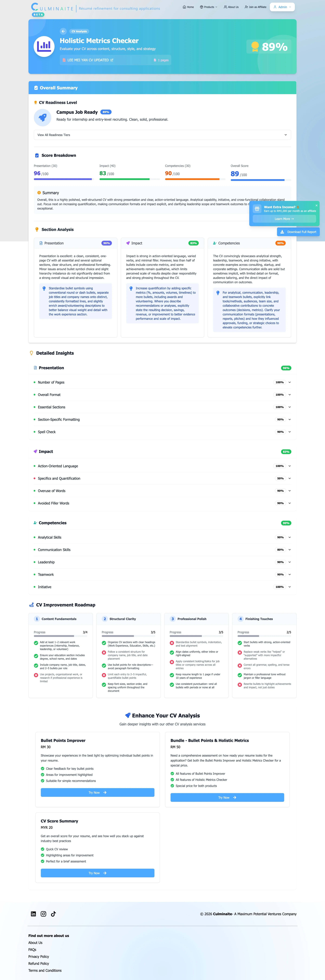Click the lightbulb icon in the Presentation tip box
Viewport: 325px width, 980px height.
pyautogui.click(x=44, y=288)
